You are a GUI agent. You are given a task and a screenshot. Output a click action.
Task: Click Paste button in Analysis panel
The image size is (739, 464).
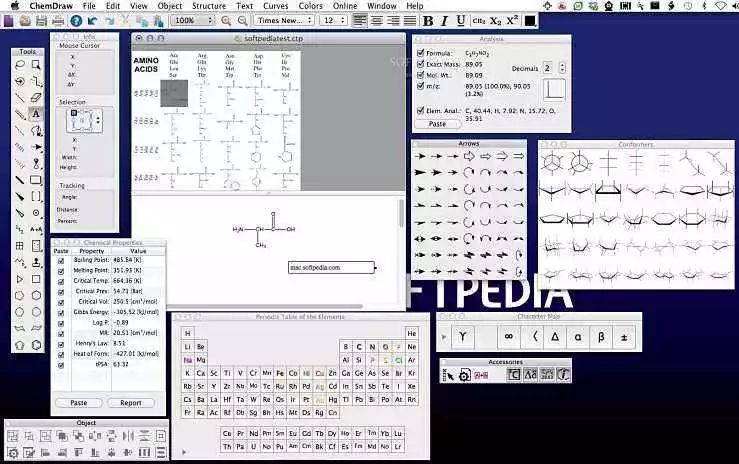point(437,124)
